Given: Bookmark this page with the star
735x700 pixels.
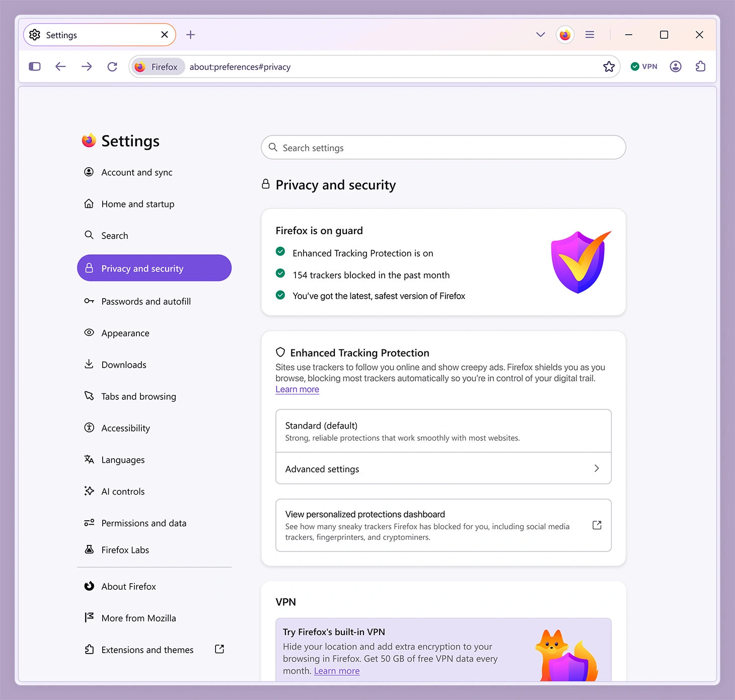Looking at the screenshot, I should pos(609,66).
